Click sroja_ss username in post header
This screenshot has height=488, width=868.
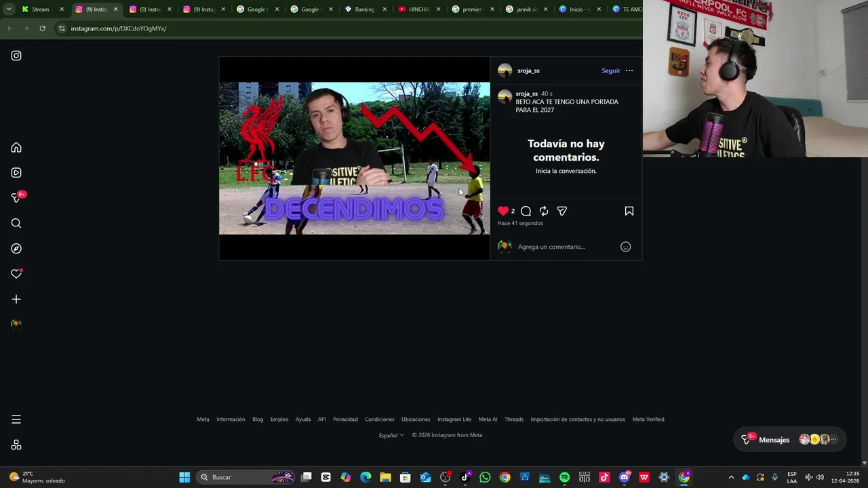point(528,70)
